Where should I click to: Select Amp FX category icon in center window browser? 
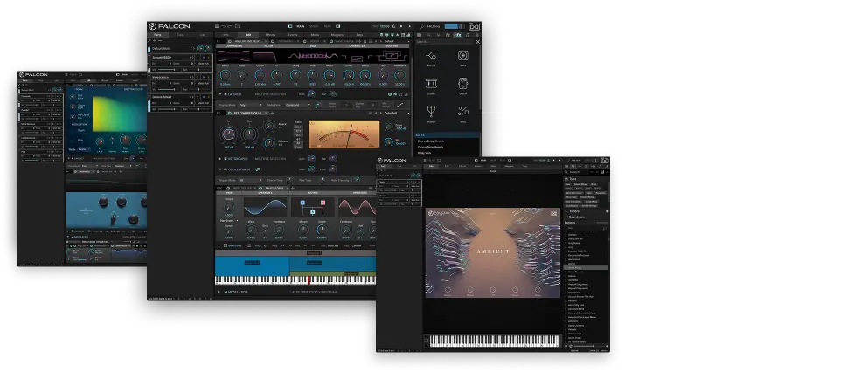(432, 55)
